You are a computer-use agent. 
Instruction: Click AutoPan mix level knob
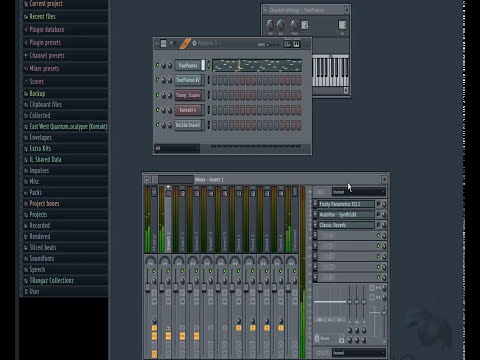(384, 215)
